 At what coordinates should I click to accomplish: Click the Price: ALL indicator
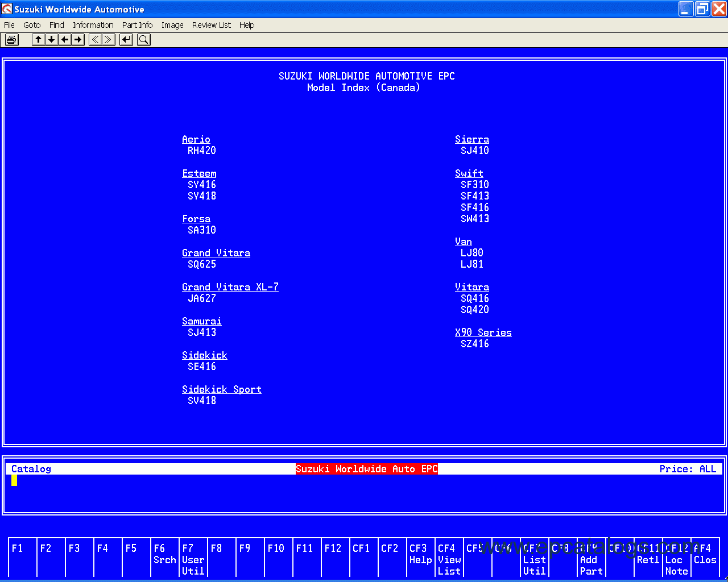(x=688, y=469)
